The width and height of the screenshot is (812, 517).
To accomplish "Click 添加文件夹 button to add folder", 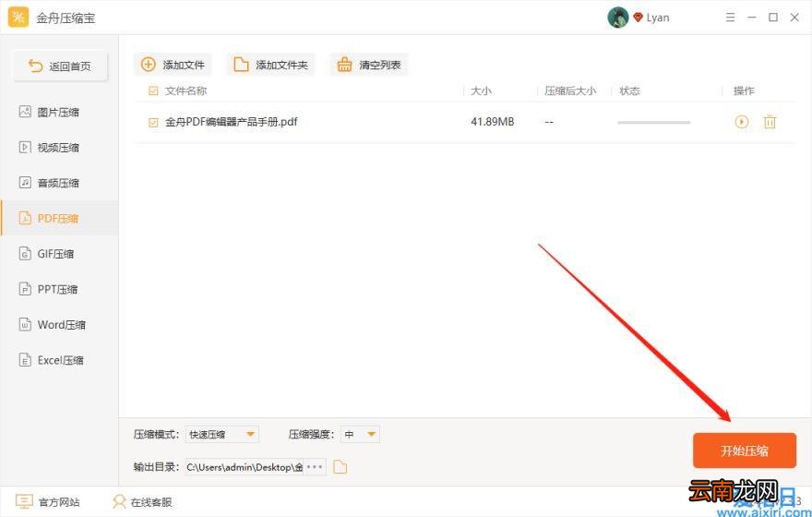I will pyautogui.click(x=270, y=65).
